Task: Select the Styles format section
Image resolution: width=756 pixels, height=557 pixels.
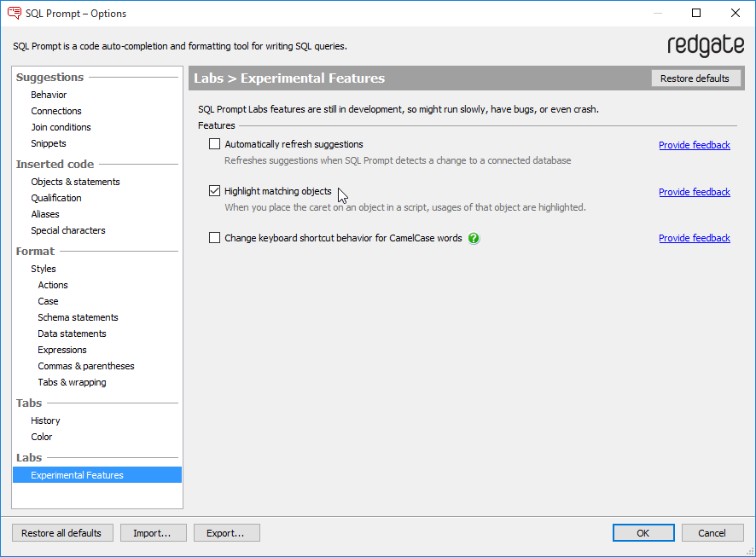Action: pos(44,269)
